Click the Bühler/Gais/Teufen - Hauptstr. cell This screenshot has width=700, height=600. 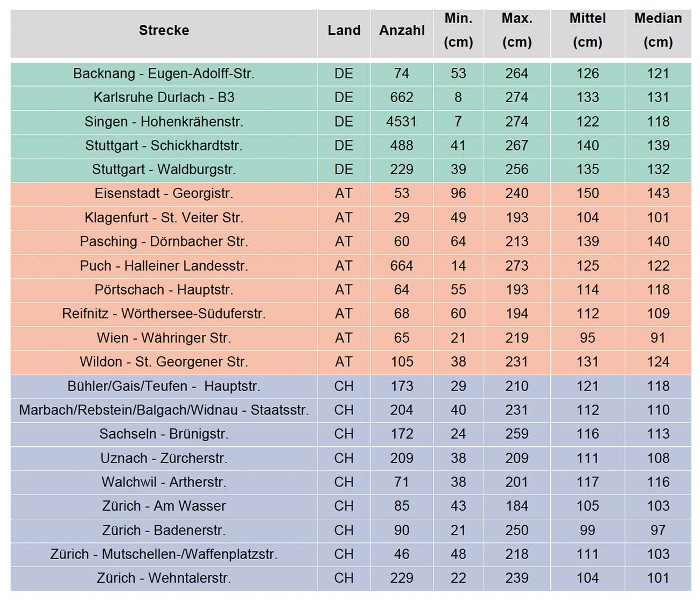[x=164, y=386]
